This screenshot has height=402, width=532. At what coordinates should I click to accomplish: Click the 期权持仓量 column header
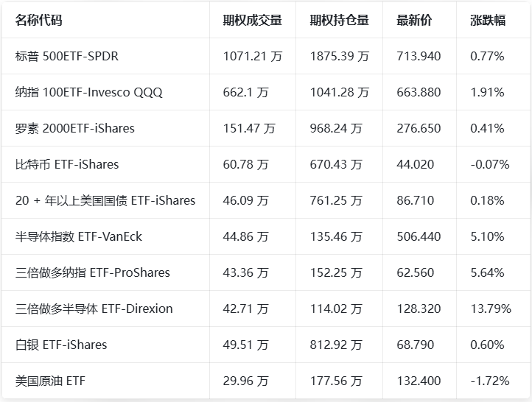click(x=339, y=20)
